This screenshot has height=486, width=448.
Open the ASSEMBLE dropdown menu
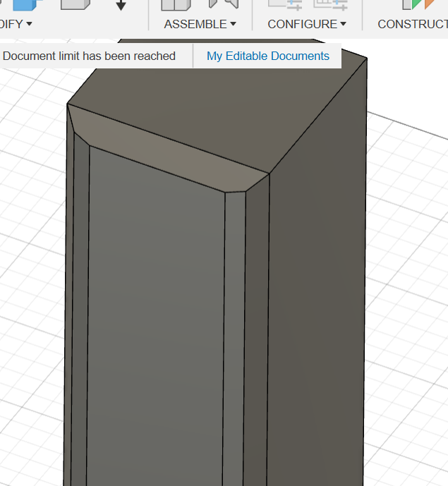pos(200,24)
